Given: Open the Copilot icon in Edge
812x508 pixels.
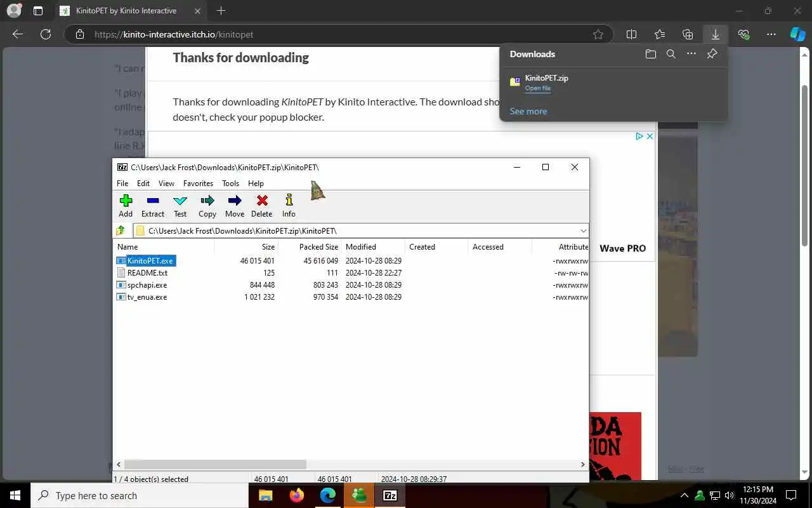Looking at the screenshot, I should coord(797,34).
